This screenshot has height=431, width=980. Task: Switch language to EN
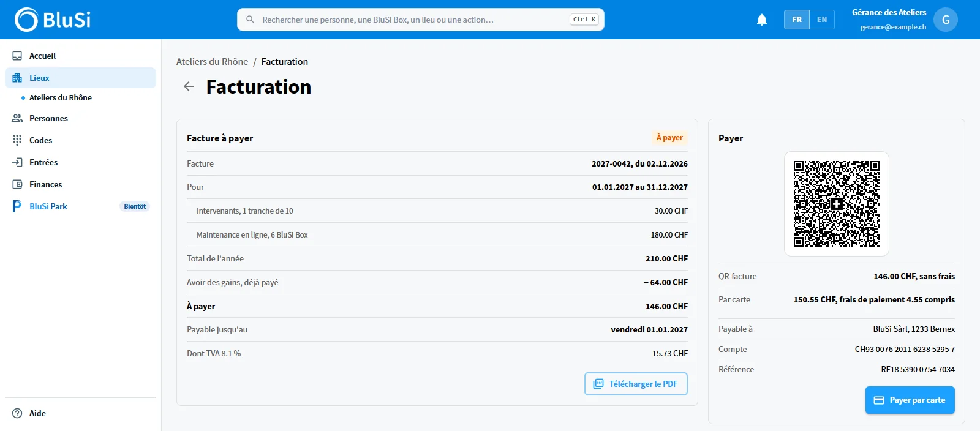click(822, 20)
